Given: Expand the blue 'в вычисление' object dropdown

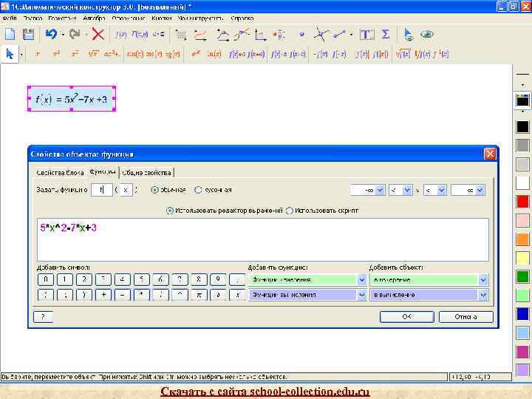Looking at the screenshot, I should click(x=482, y=295).
